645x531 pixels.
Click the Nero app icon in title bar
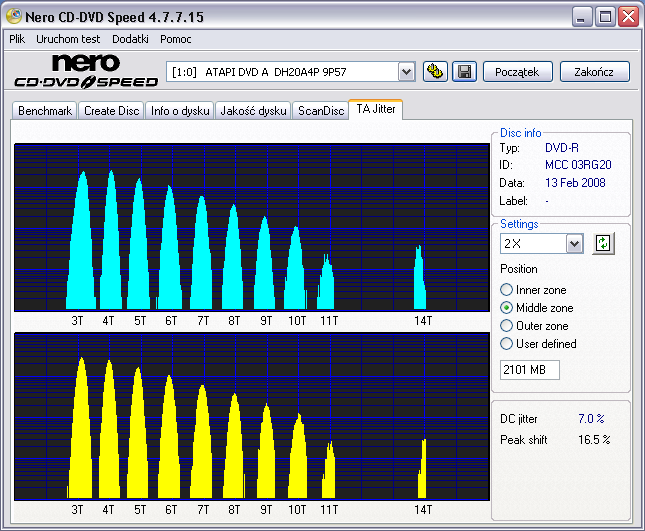14,16
